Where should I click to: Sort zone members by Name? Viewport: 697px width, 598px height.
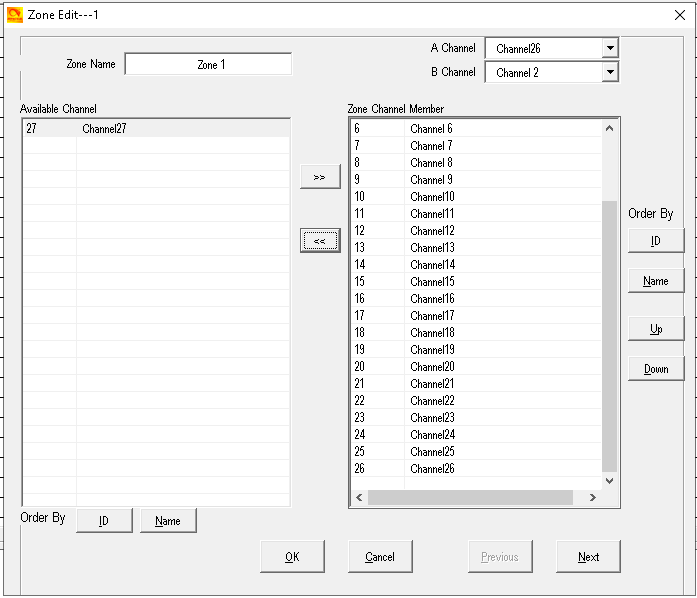(656, 281)
